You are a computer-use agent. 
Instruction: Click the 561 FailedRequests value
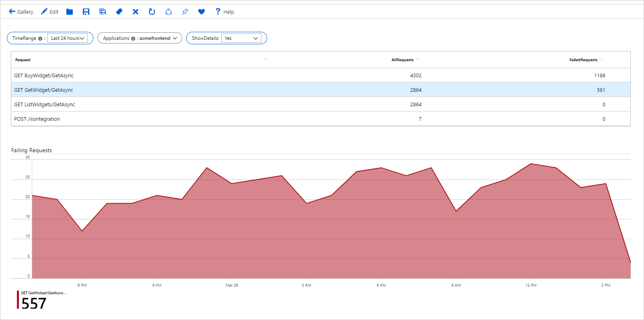(x=601, y=90)
